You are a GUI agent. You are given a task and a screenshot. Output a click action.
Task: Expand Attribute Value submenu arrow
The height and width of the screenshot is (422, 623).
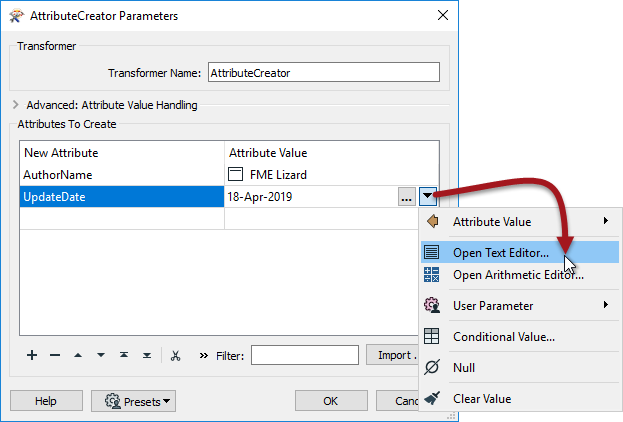tap(606, 221)
